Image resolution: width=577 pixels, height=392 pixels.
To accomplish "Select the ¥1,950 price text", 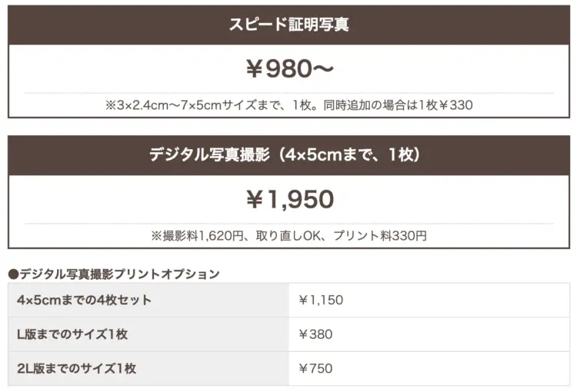I will (288, 200).
